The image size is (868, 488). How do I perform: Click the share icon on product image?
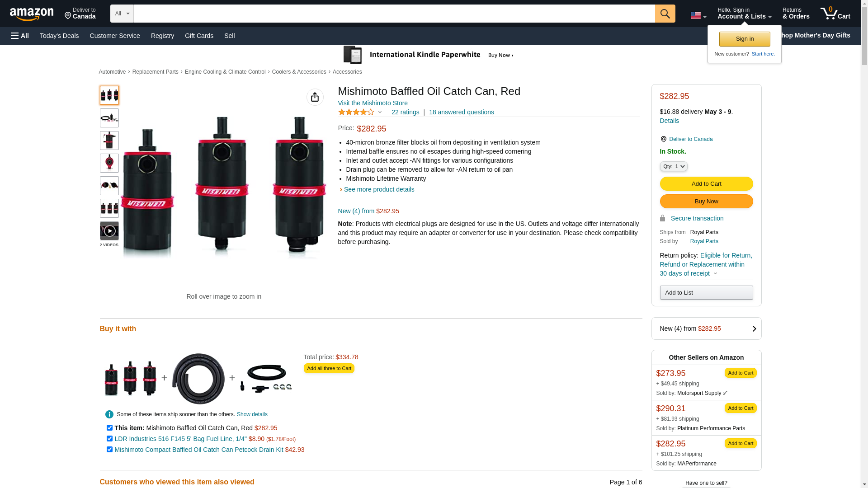pyautogui.click(x=315, y=97)
